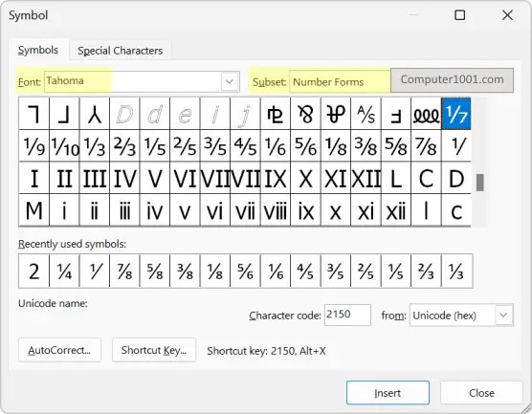The image size is (532, 414).
Task: Select lowercase Roman numeral viii
Action: [276, 210]
